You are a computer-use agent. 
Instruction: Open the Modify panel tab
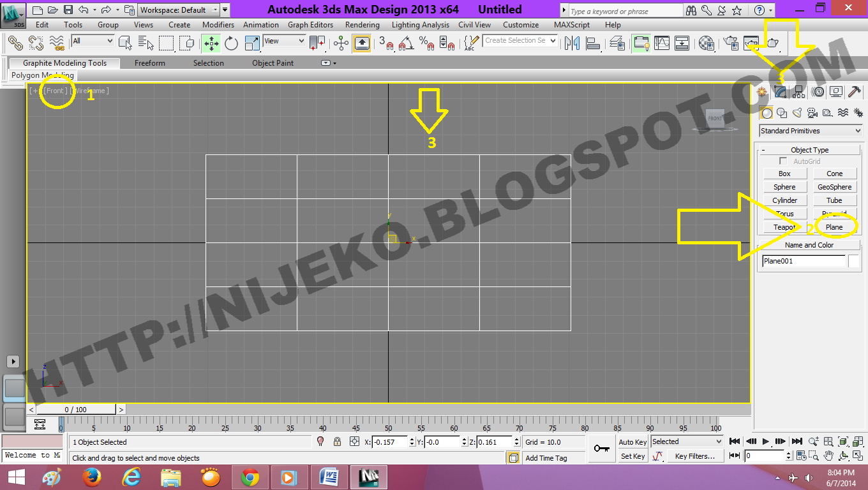(x=780, y=92)
